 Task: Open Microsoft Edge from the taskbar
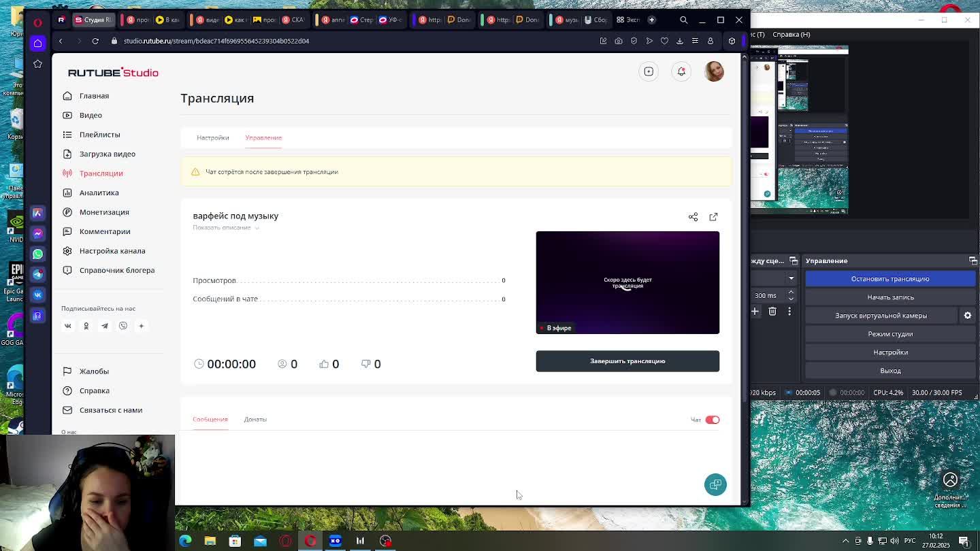pyautogui.click(x=185, y=541)
